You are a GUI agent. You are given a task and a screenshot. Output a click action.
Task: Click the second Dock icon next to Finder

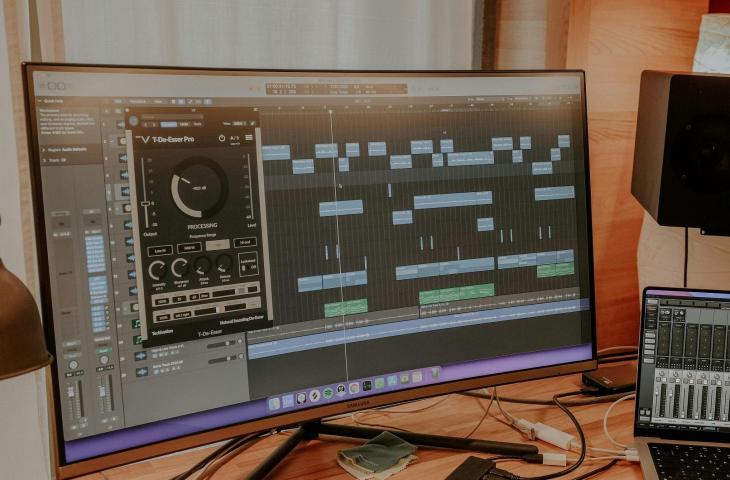tap(288, 401)
